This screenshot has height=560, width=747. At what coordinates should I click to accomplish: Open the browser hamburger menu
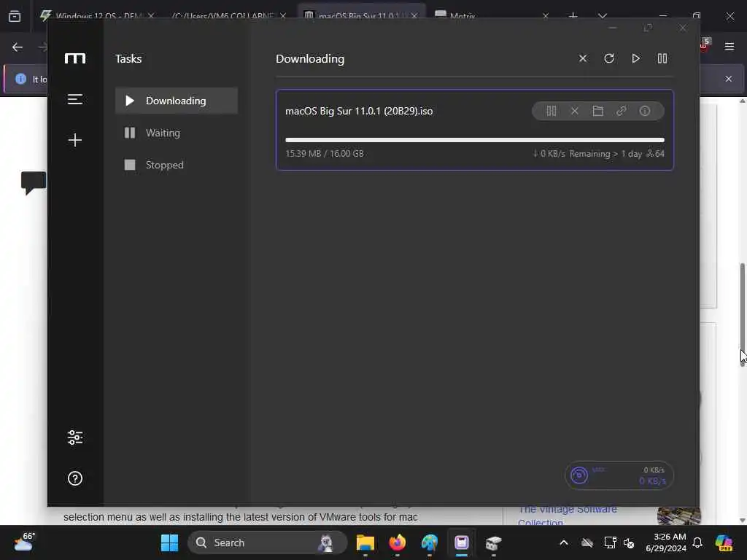point(729,46)
